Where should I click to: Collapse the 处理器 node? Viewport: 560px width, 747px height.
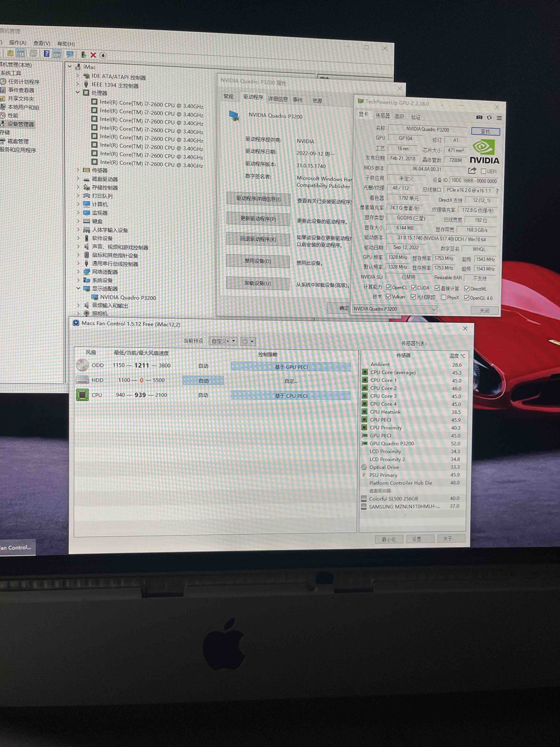pyautogui.click(x=78, y=92)
